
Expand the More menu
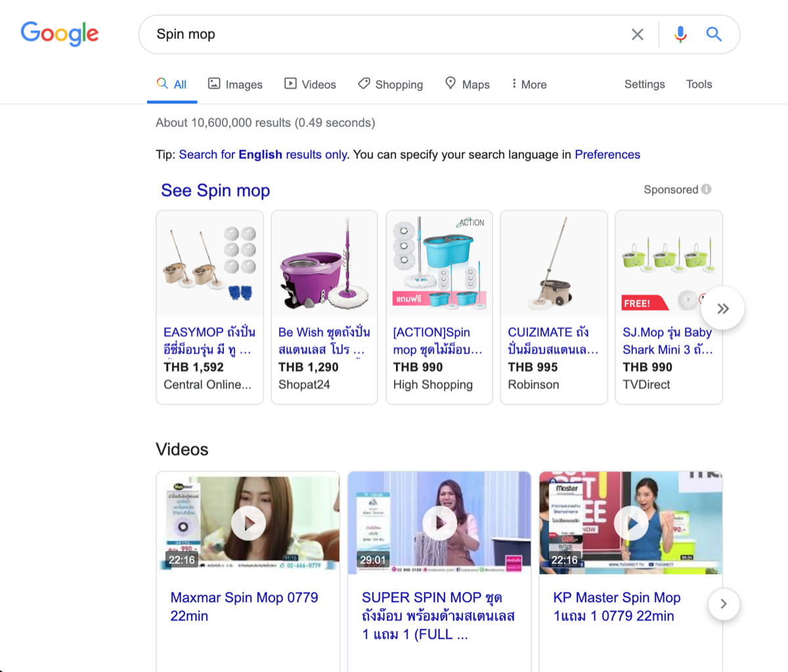tap(529, 85)
